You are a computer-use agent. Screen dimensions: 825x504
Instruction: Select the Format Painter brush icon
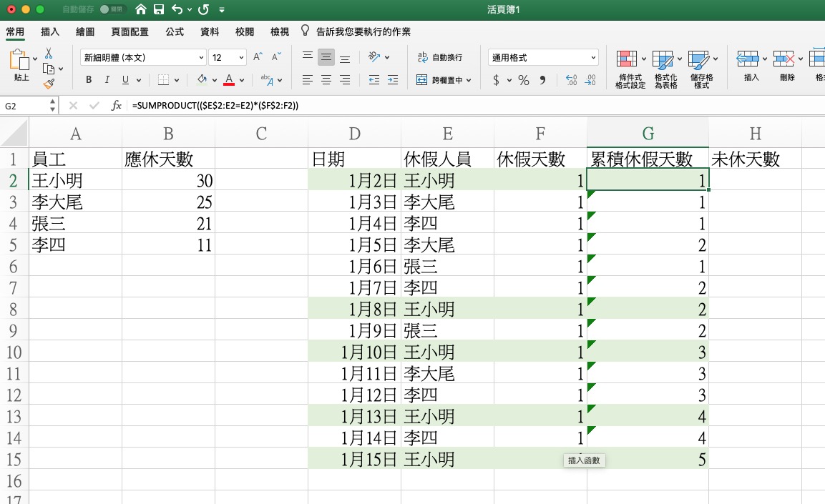49,84
